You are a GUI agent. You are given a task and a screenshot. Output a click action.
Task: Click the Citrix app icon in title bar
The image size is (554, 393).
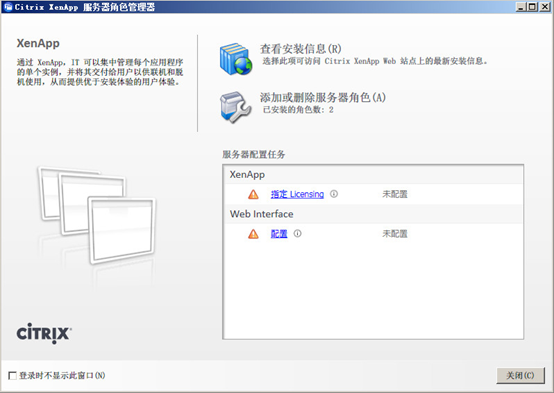pyautogui.click(x=8, y=7)
